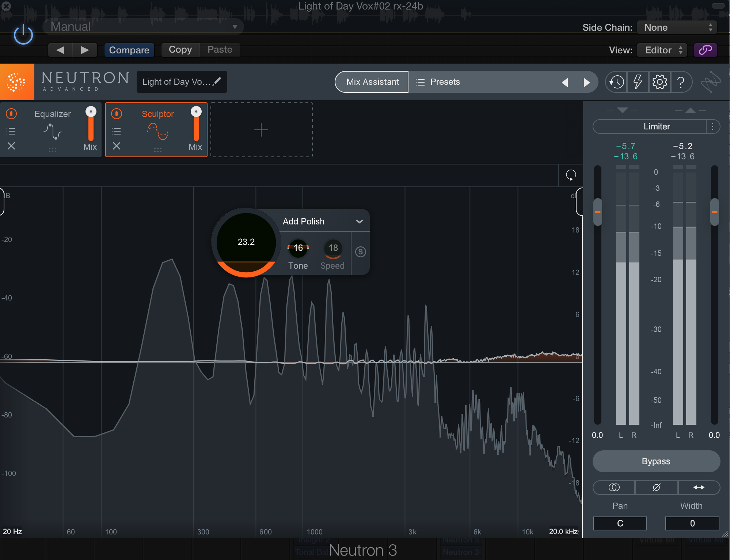
Task: Open the undo history clock icon
Action: [616, 82]
